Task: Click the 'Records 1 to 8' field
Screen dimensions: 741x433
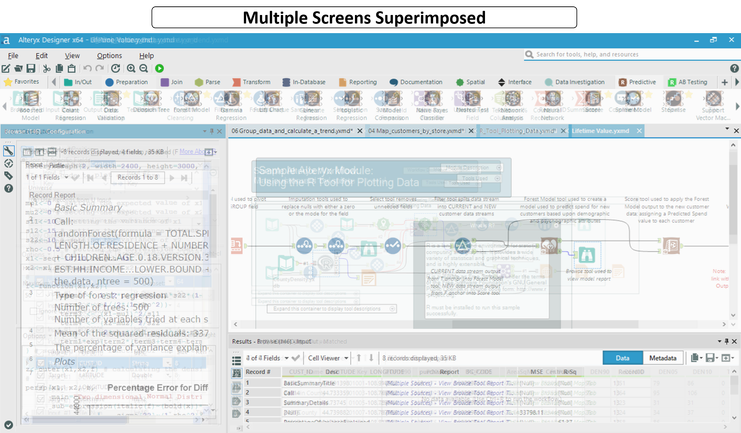Action: tap(138, 178)
